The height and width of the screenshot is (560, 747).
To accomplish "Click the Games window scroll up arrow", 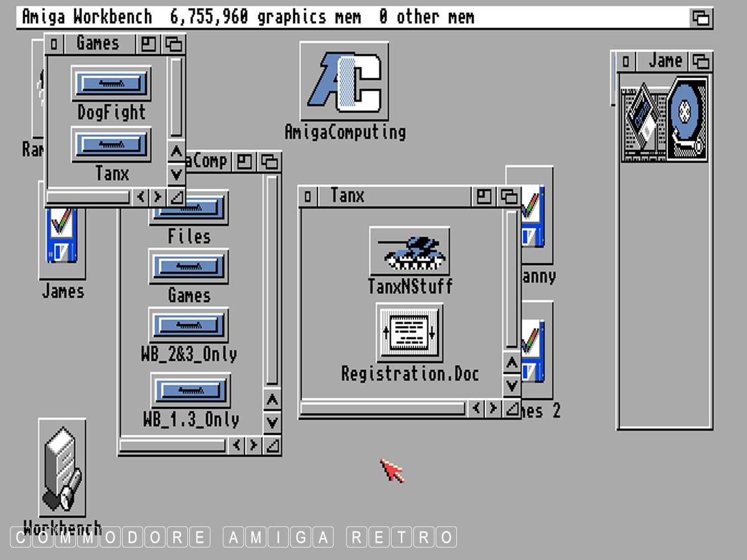I will pos(176,152).
